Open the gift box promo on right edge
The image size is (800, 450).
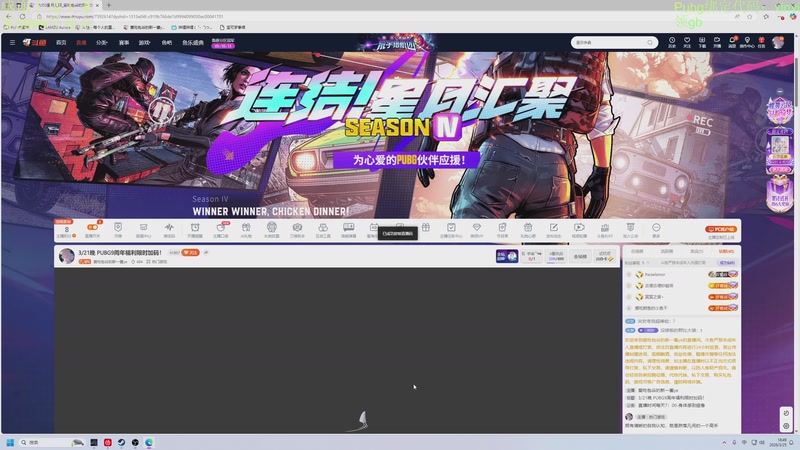pyautogui.click(x=779, y=193)
